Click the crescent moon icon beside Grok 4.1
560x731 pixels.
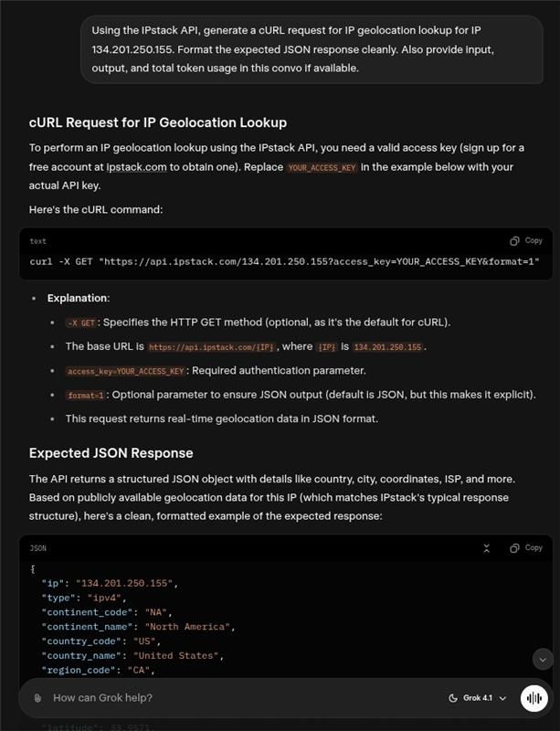[453, 697]
